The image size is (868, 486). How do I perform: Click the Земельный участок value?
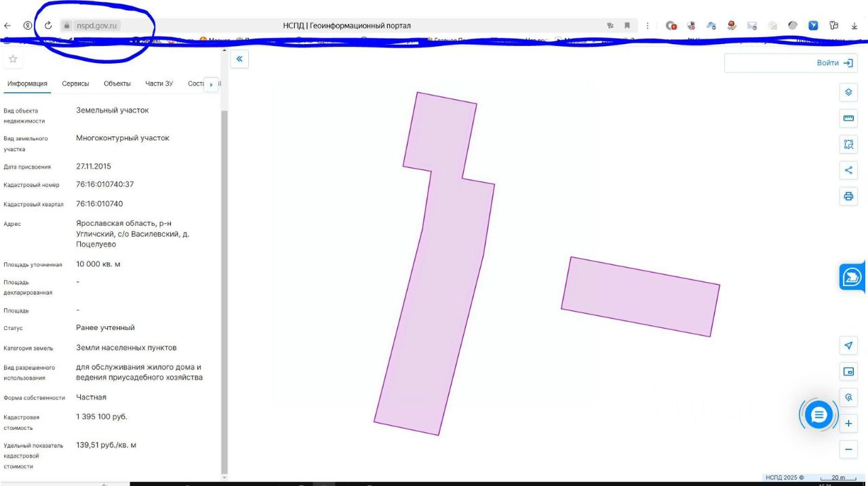113,110
